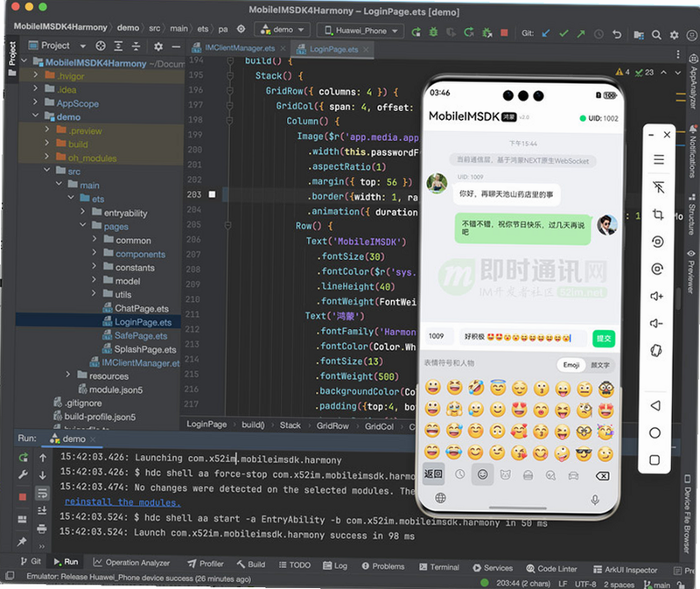
Task: Open Project view selector dropdown
Action: coord(56,46)
